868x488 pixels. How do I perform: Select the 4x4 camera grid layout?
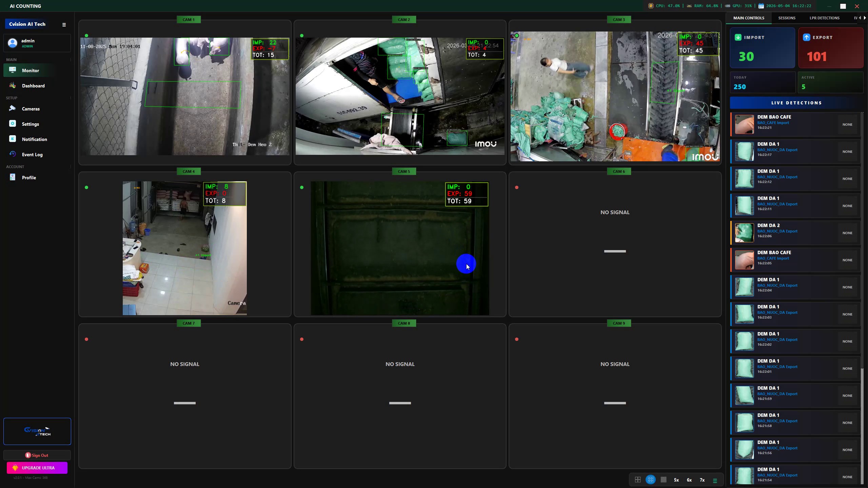(x=664, y=480)
